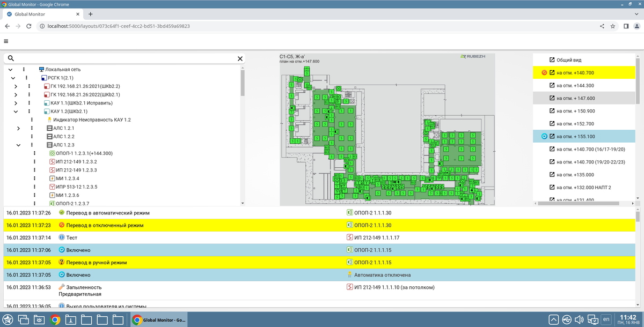Open layout на отм. + 150.900

coord(584,111)
